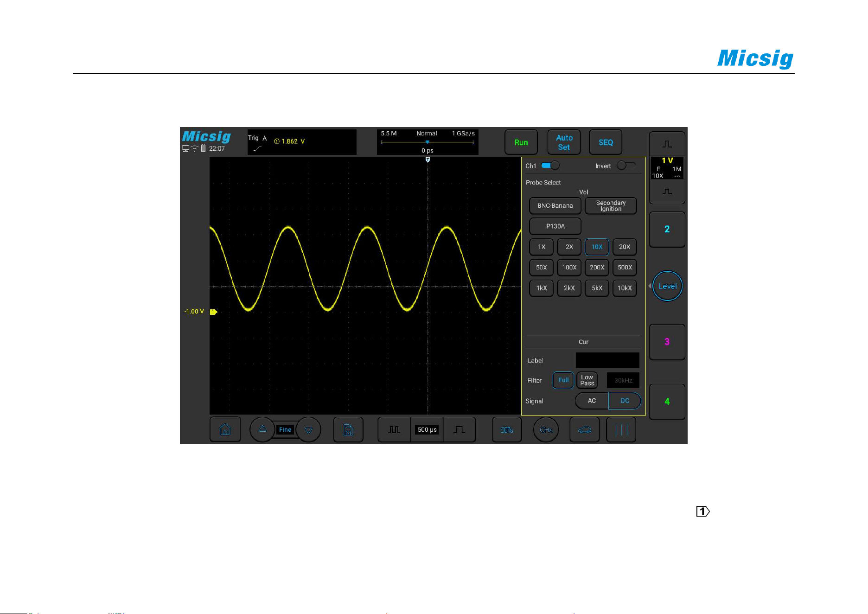The height and width of the screenshot is (614, 868).
Task: Click the arrow left of the Level knob
Action: pyautogui.click(x=650, y=286)
